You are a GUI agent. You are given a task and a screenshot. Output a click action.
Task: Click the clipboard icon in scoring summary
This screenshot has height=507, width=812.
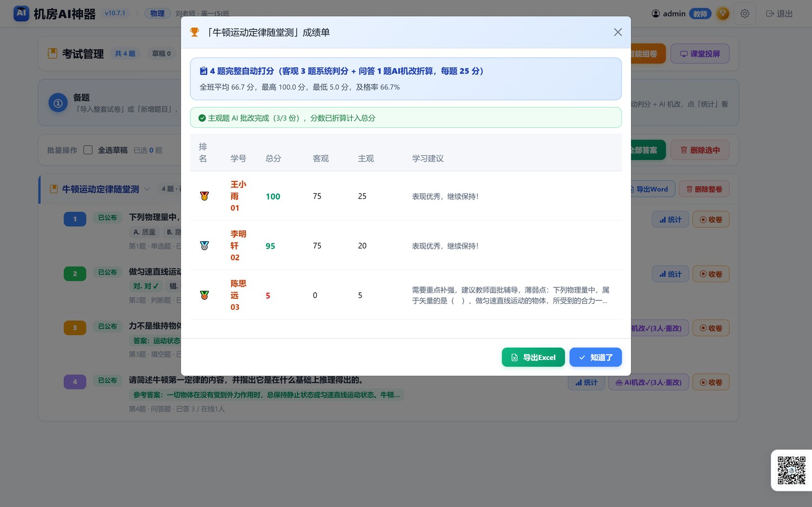(203, 71)
